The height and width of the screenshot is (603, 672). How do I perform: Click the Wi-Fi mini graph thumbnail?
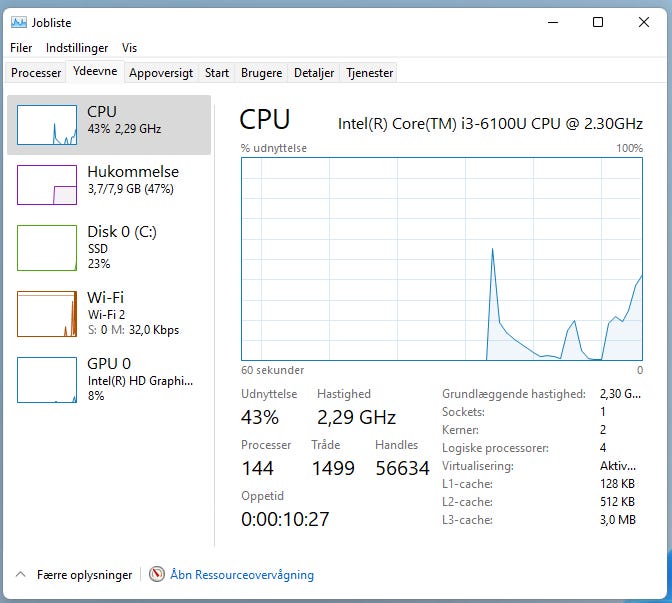point(47,314)
